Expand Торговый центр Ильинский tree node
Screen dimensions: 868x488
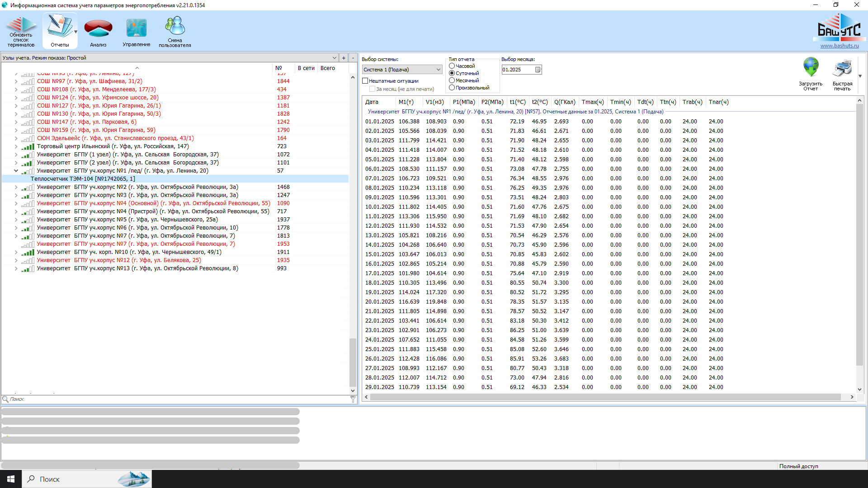point(16,146)
